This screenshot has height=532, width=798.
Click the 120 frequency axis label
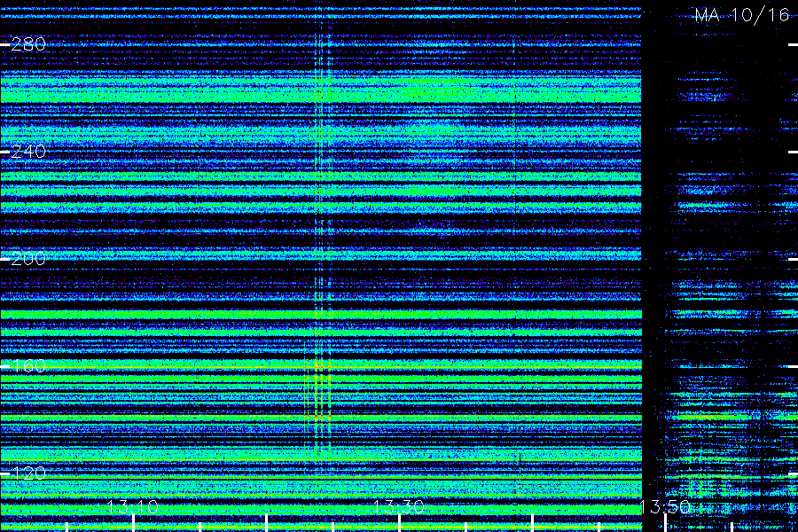(28, 473)
